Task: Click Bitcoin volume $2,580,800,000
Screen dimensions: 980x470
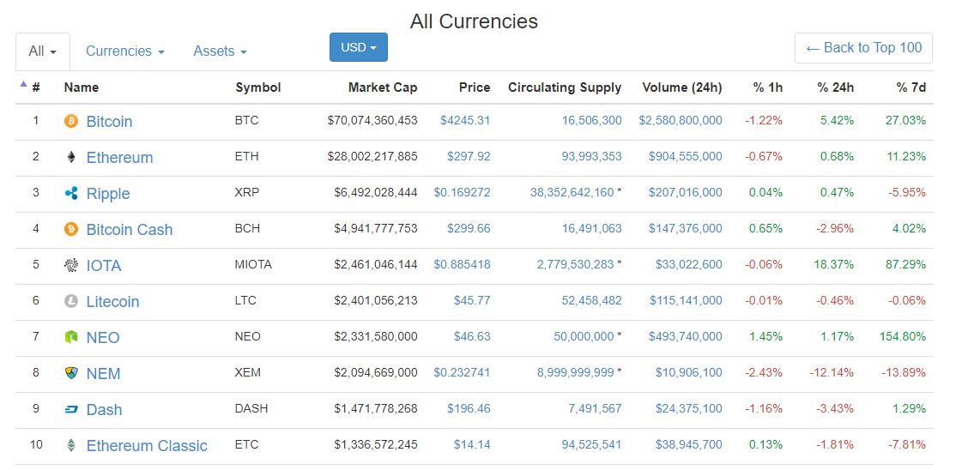Action: (680, 121)
